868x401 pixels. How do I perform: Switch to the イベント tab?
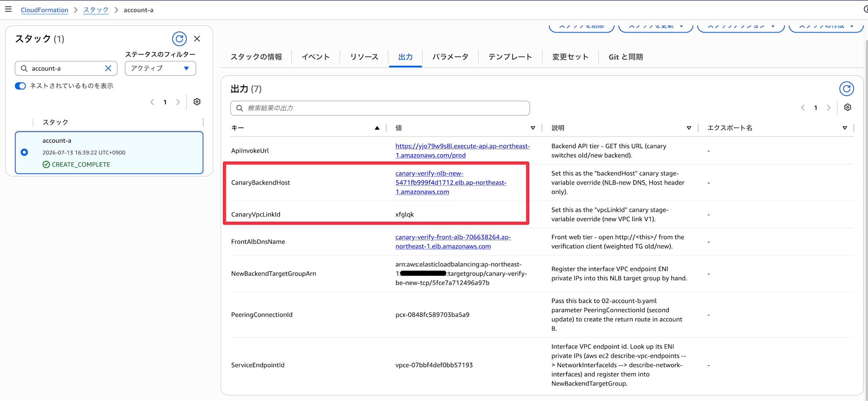(316, 57)
